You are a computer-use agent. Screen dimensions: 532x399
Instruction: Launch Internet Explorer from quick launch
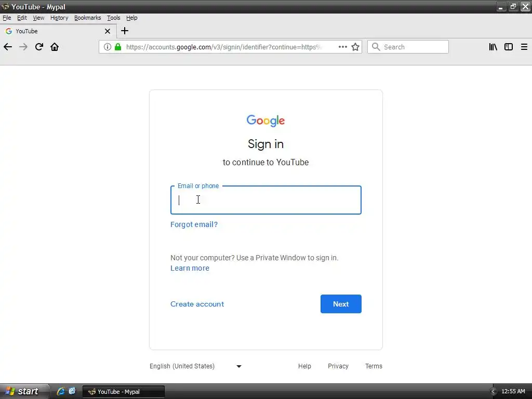point(61,391)
